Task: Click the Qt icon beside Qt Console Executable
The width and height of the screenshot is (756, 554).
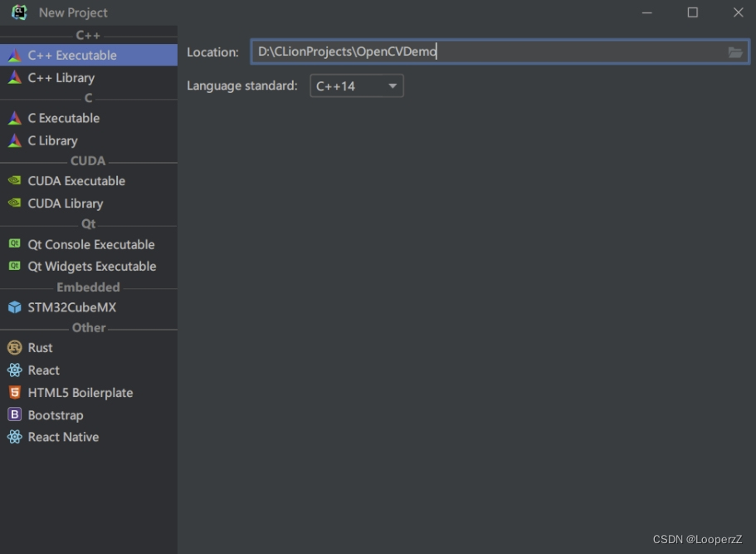Action: pyautogui.click(x=14, y=243)
